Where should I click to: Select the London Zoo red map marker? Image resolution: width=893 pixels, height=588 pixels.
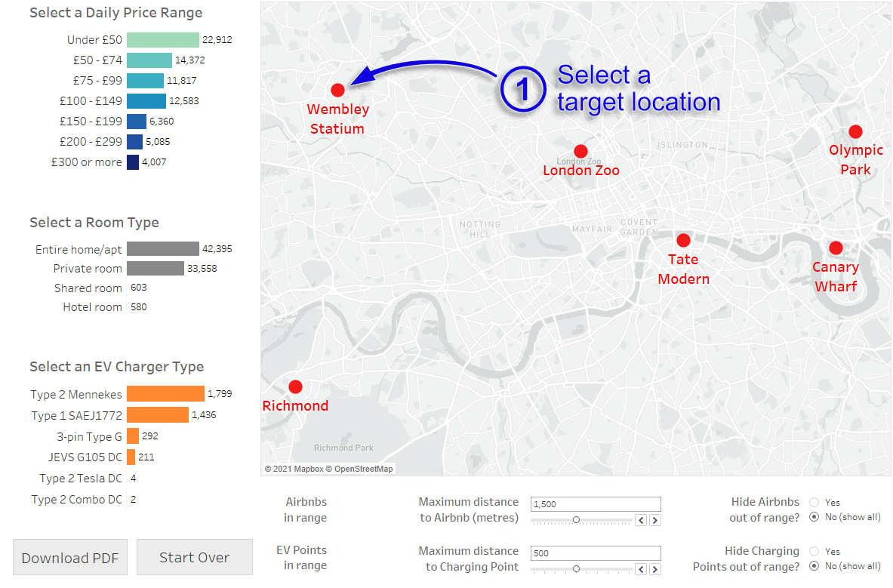pyautogui.click(x=580, y=151)
